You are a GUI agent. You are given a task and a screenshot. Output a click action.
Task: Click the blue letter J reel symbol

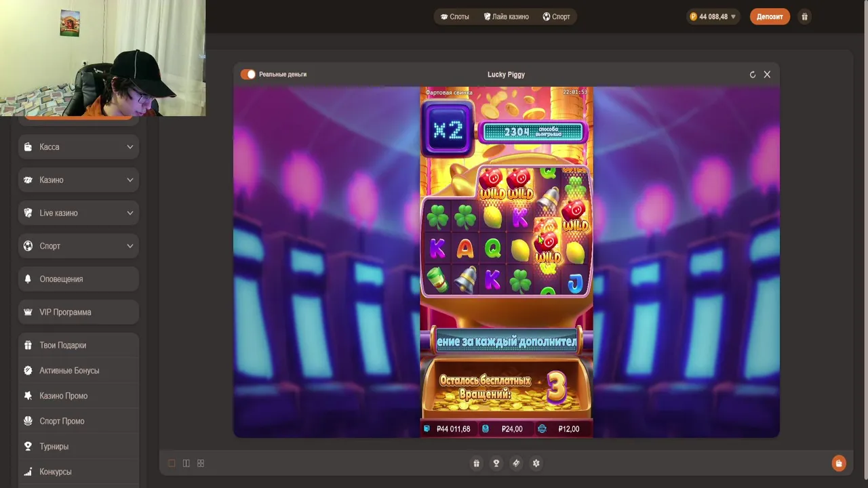coord(575,283)
